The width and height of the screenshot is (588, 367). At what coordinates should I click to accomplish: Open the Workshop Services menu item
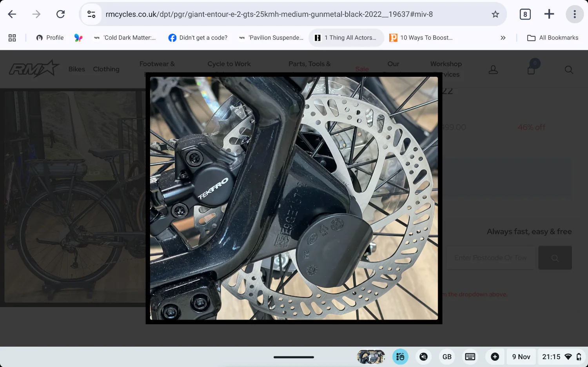[446, 69]
